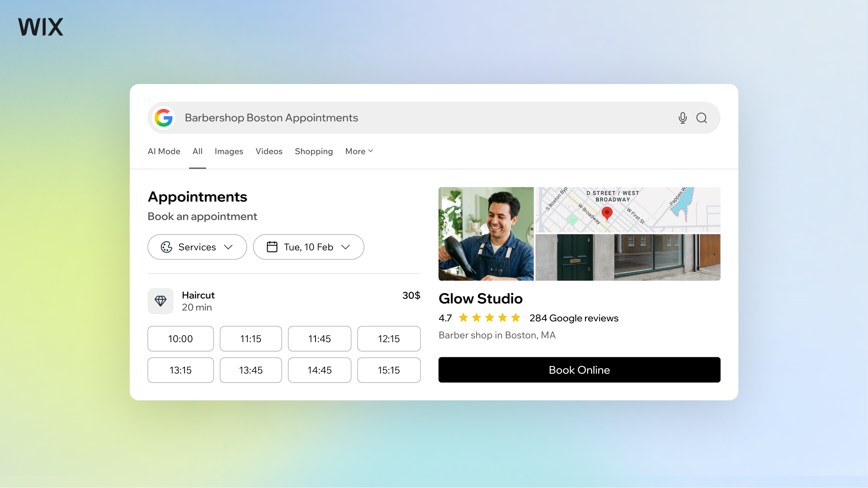
Task: Open the Services dropdown
Action: (197, 247)
